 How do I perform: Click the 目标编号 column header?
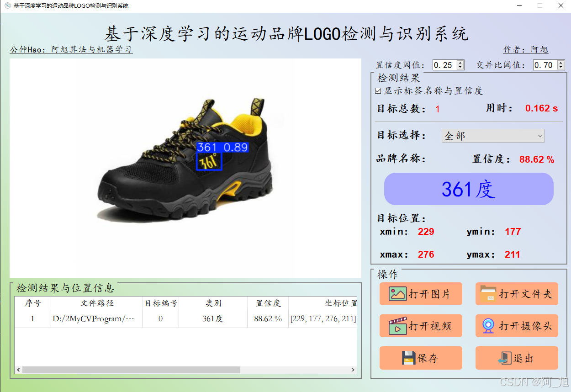coord(161,303)
